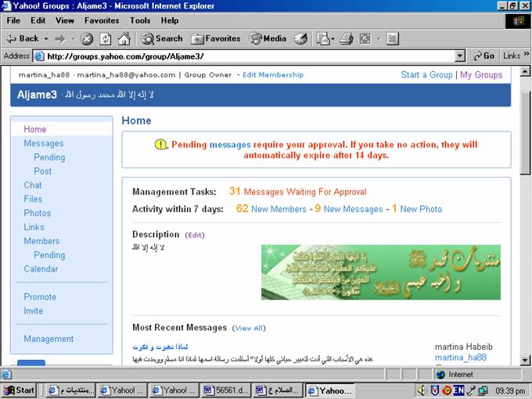Open the View menu
Image resolution: width=532 pixels, height=399 pixels.
click(65, 20)
